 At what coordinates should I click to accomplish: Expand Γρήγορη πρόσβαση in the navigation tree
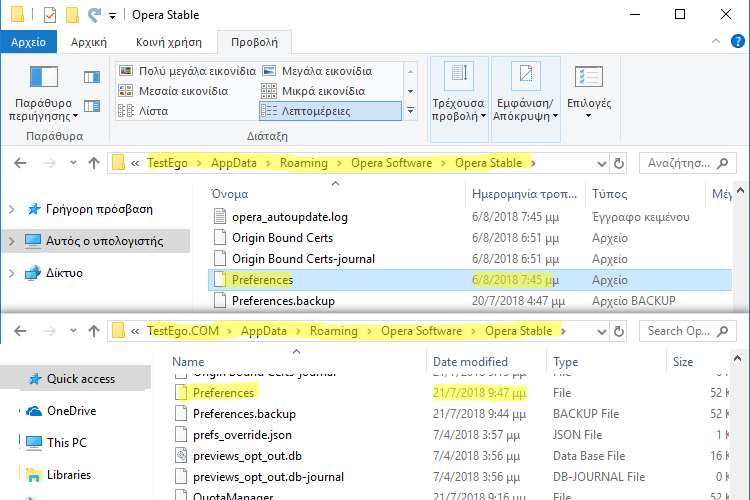pyautogui.click(x=11, y=209)
